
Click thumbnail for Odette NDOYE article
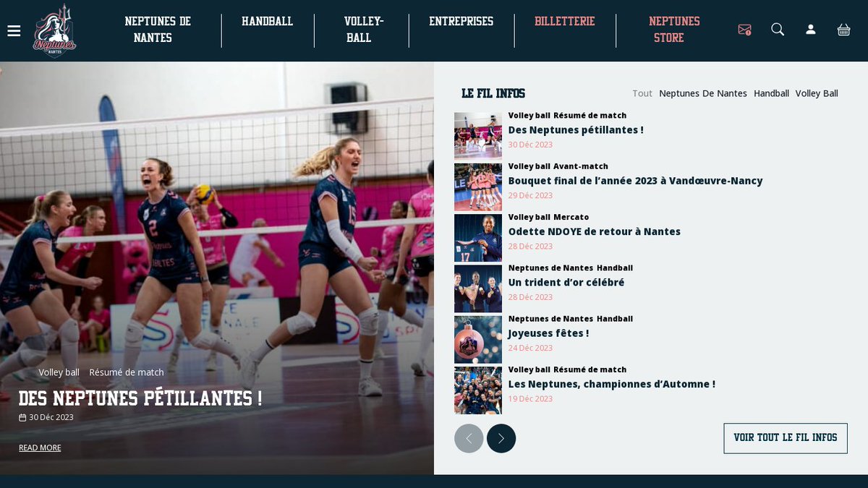pyautogui.click(x=478, y=238)
